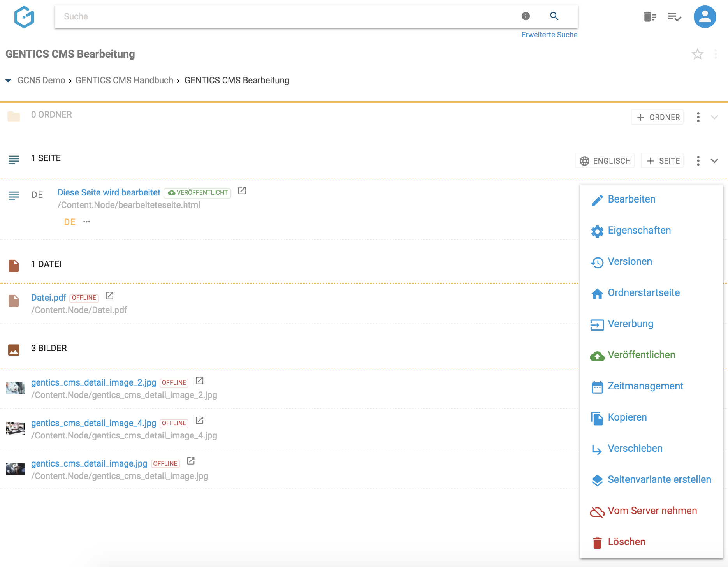The image size is (728, 567).
Task: Select Vererbung menu entry
Action: 651,324
